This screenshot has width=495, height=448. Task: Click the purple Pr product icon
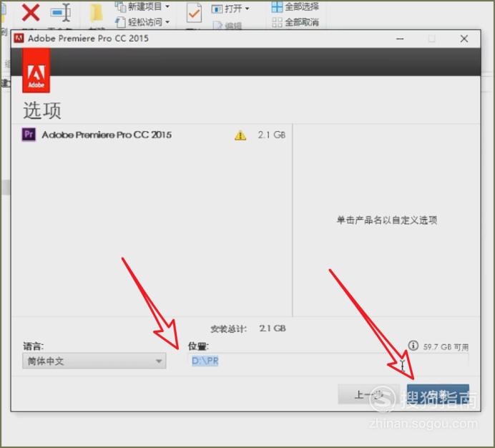click(29, 135)
